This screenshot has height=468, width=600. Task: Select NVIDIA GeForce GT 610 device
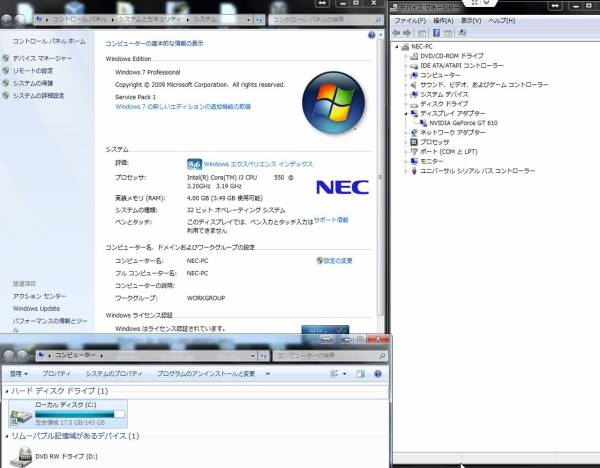(463, 123)
